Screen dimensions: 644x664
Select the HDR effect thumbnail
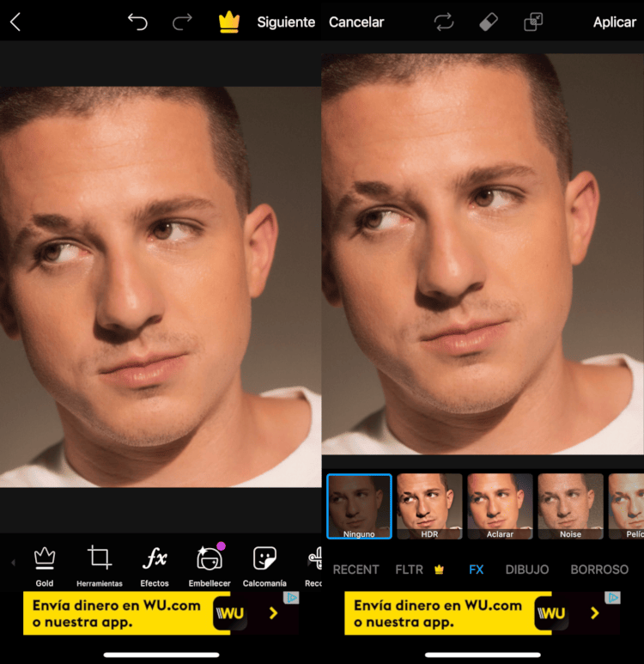pyautogui.click(x=429, y=506)
